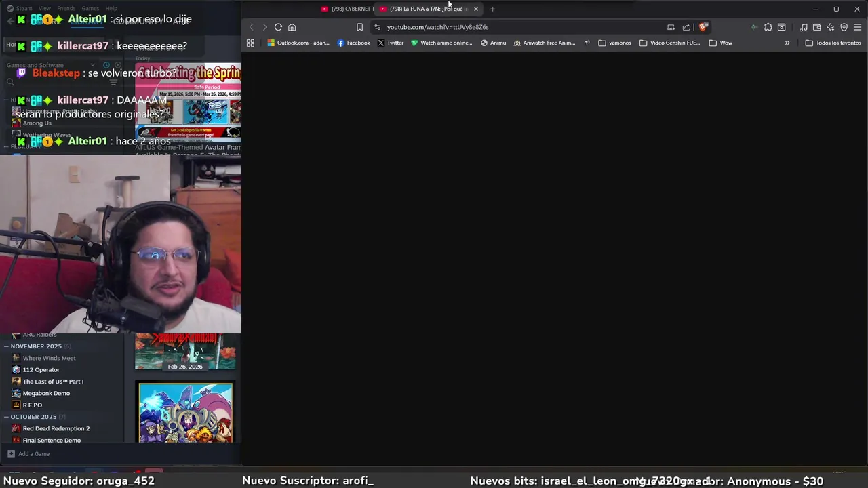
Task: Select Megabonk Demo in Steam library
Action: click(46, 393)
